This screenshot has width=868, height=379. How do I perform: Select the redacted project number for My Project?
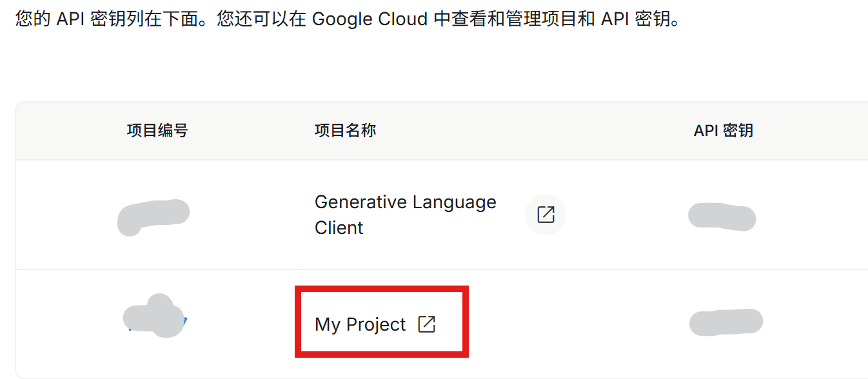click(155, 316)
